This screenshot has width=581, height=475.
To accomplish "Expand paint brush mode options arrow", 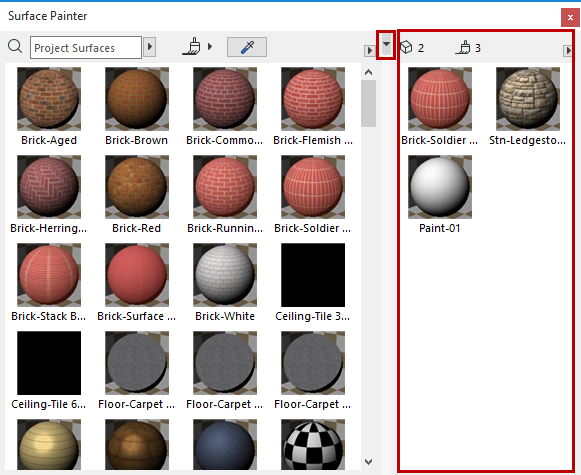I will (210, 47).
